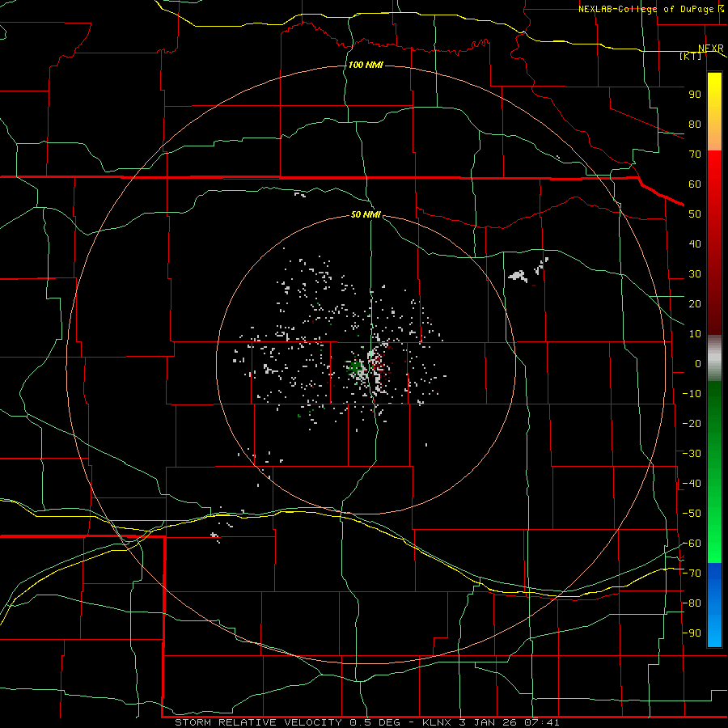Click the "-60" scale value
This screenshot has height=728, width=728.
pyautogui.click(x=692, y=544)
